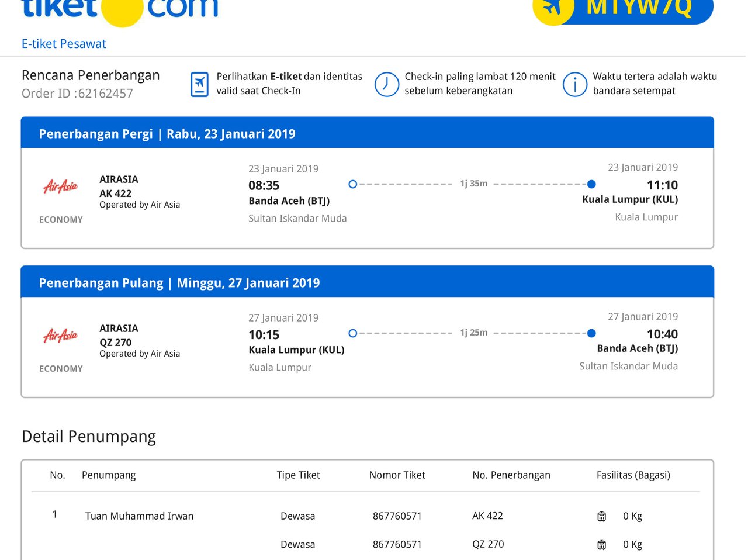
Task: Click 'Banda Aceh (BTJ)' in return flight
Action: point(638,348)
